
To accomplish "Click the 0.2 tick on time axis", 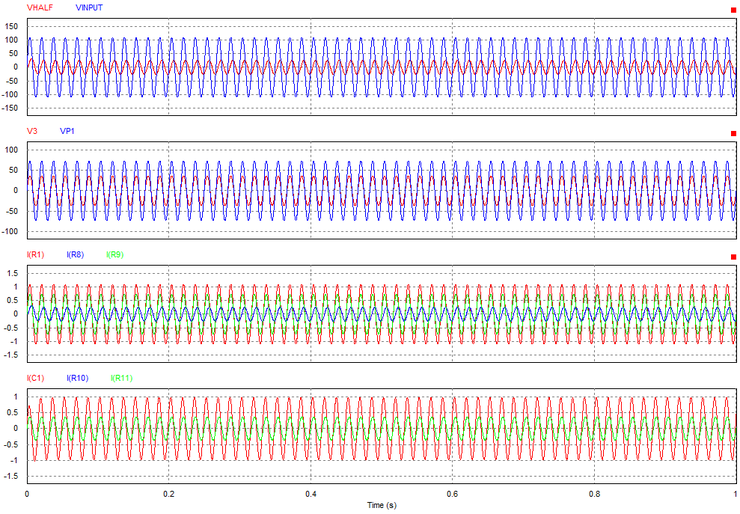I will [169, 493].
